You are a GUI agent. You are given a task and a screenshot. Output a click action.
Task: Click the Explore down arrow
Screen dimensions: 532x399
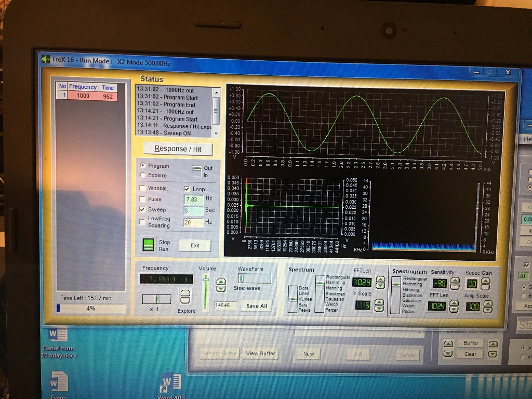[x=185, y=300]
